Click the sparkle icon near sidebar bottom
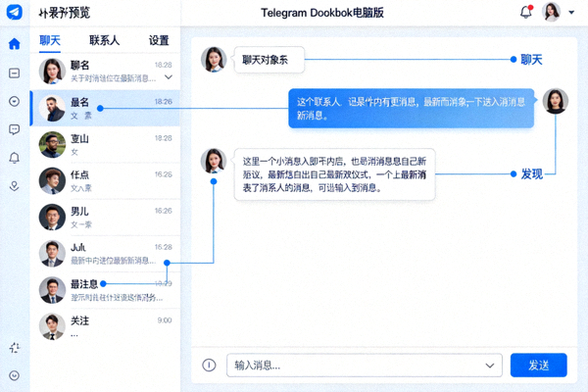The image size is (588, 392). [15, 348]
